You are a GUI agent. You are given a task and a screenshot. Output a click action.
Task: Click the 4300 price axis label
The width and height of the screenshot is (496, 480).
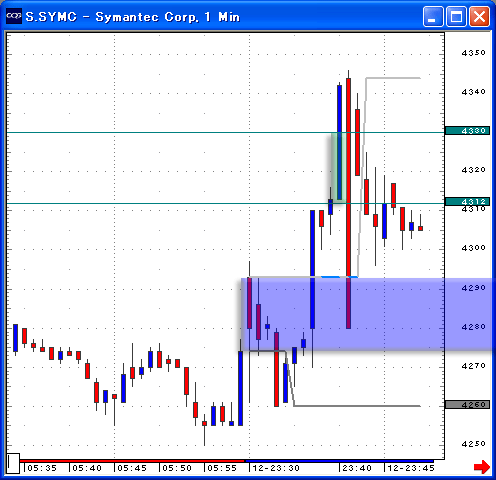tap(473, 248)
